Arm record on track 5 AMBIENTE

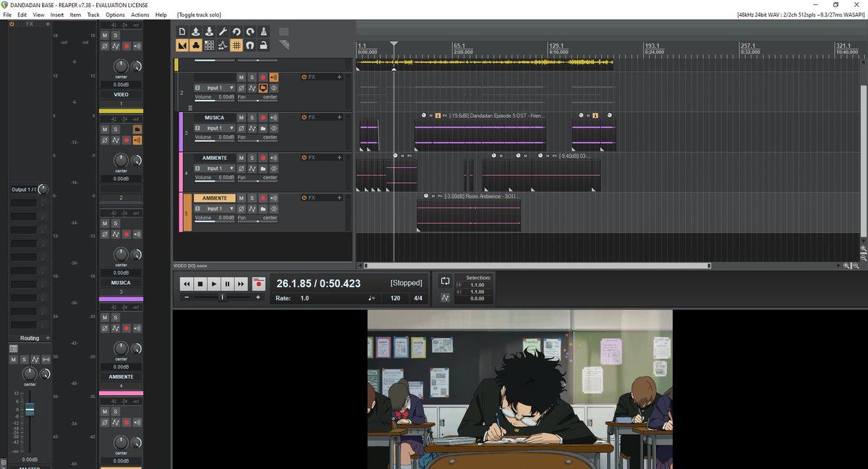point(263,198)
